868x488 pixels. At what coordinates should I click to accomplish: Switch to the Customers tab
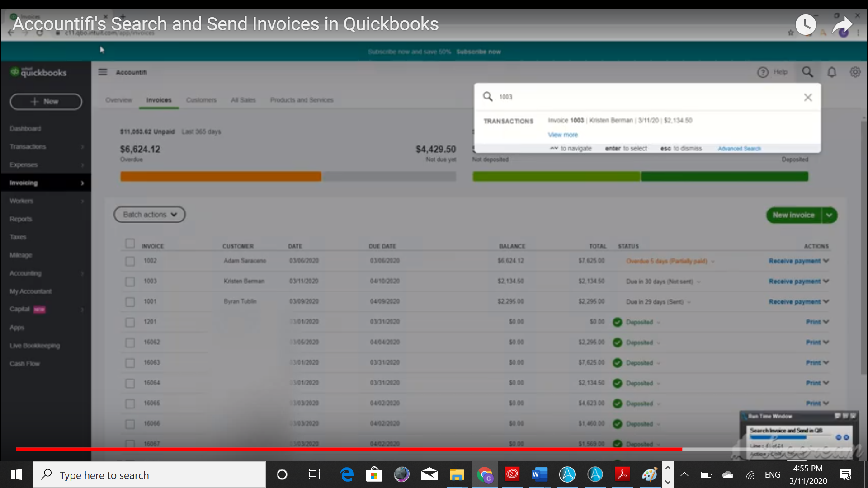(x=201, y=100)
